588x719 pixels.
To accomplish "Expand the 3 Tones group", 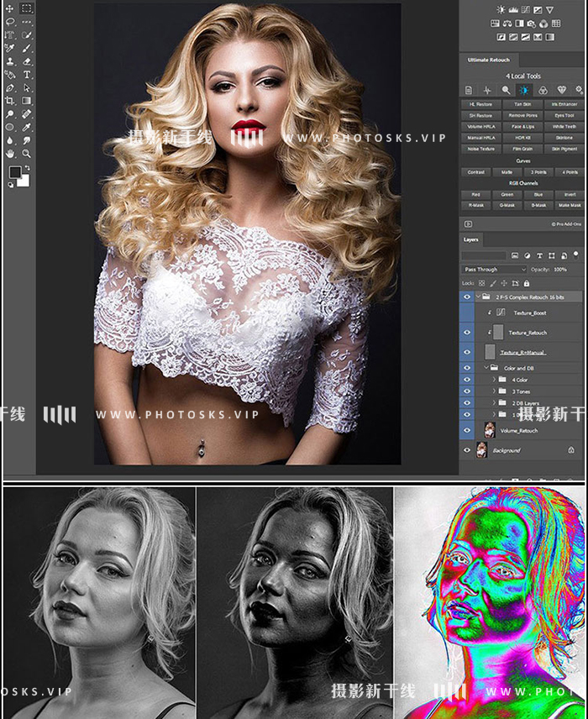I will pos(494,391).
